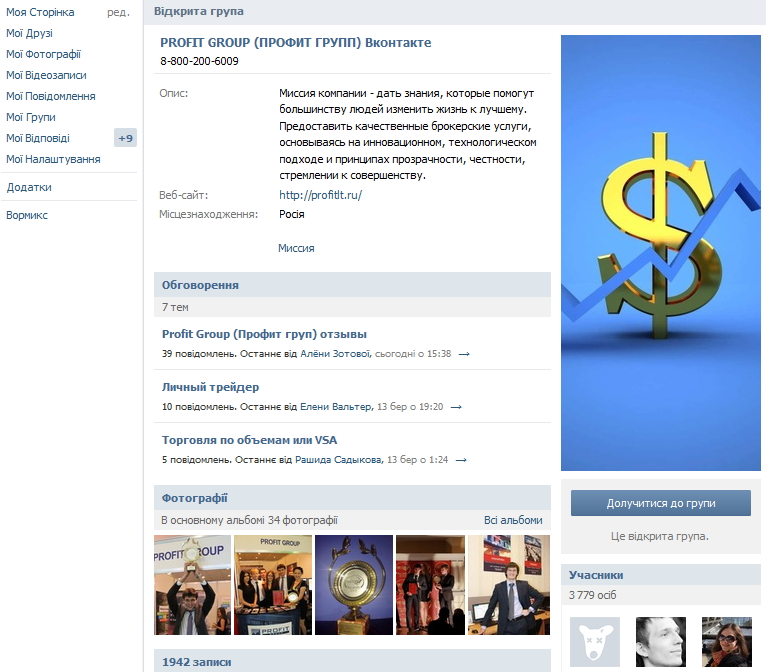Open the golden trophy photo thumbnail
Screen dimensions: 766x672
pos(354,585)
